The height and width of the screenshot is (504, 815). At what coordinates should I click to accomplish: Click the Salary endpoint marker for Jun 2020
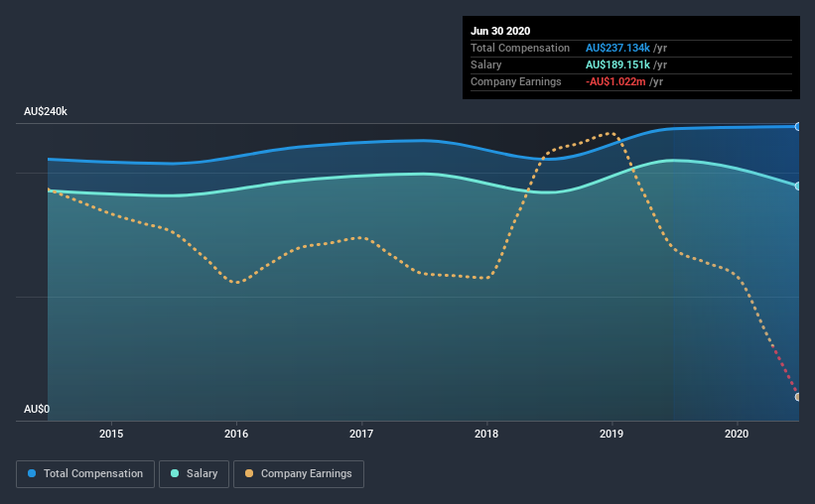pyautogui.click(x=798, y=186)
